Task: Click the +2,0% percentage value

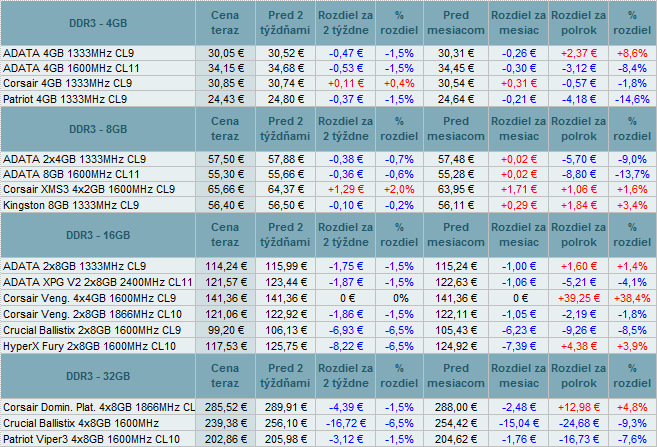Action: click(x=399, y=189)
